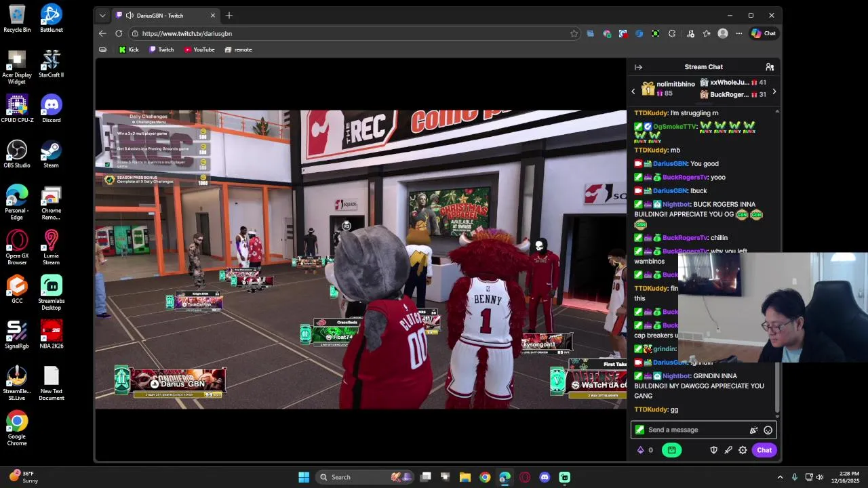
Task: Go back in the browser
Action: pyautogui.click(x=102, y=33)
